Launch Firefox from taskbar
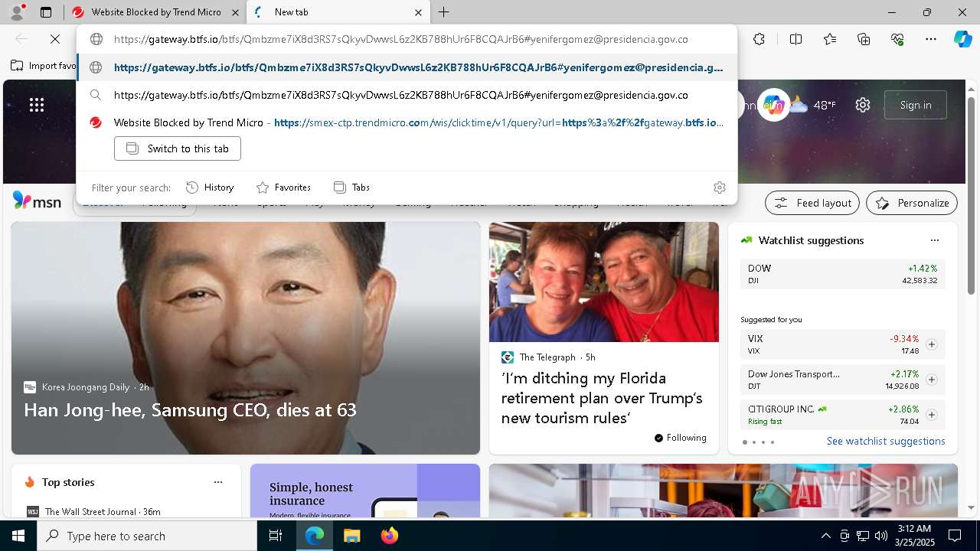This screenshot has height=551, width=980. coord(389,536)
